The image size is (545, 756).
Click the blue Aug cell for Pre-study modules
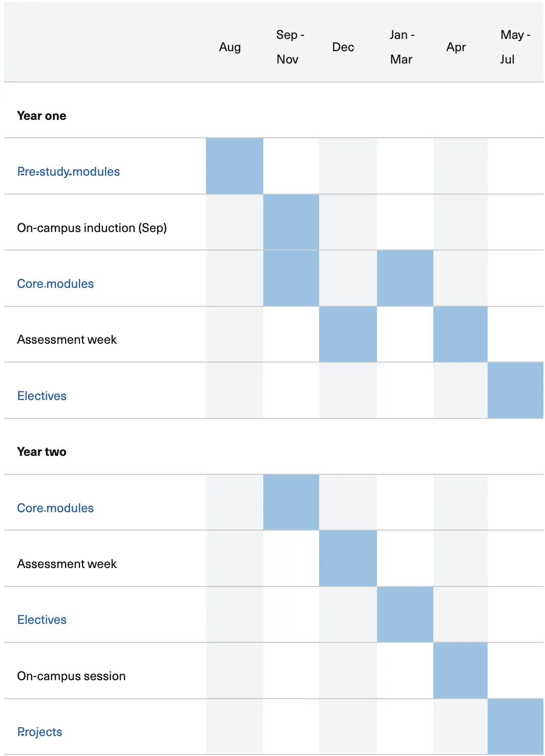tap(235, 166)
